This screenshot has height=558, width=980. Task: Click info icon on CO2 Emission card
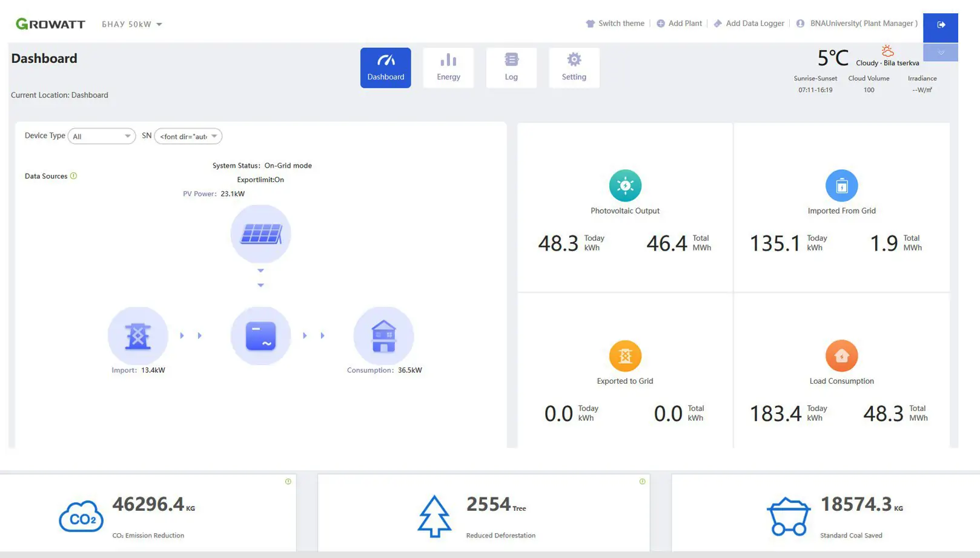tap(288, 482)
